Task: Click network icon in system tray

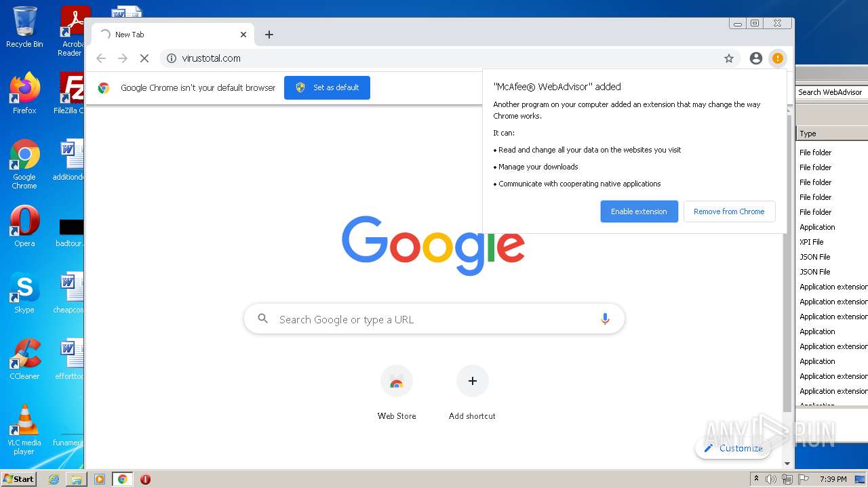Action: click(787, 479)
